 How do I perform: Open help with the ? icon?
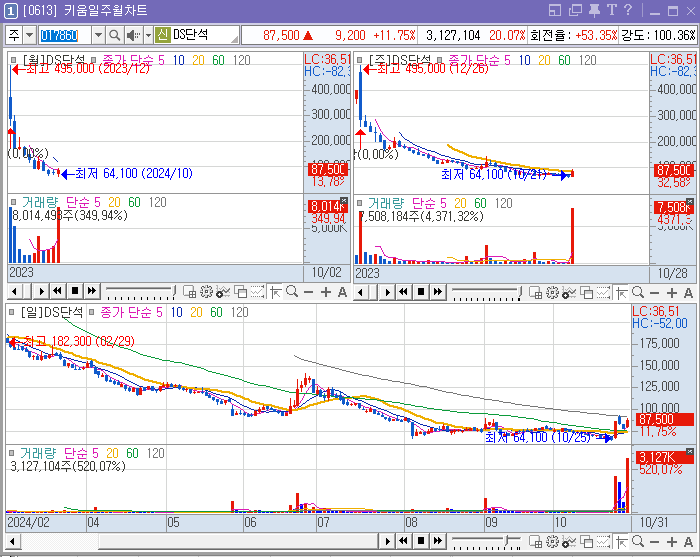628,10
